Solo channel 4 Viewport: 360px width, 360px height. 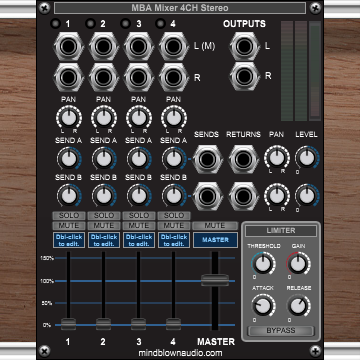point(174,215)
